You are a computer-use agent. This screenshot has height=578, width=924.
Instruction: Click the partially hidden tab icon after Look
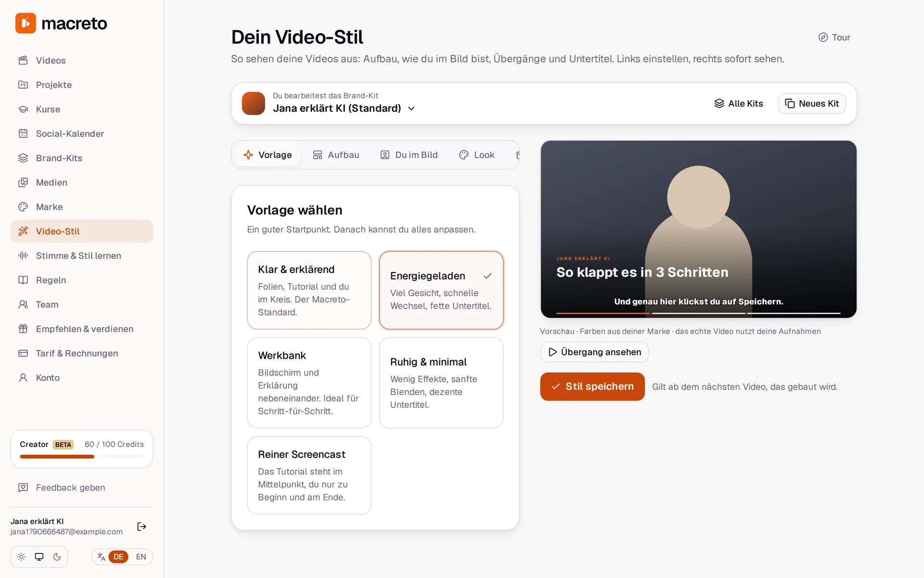(x=517, y=155)
